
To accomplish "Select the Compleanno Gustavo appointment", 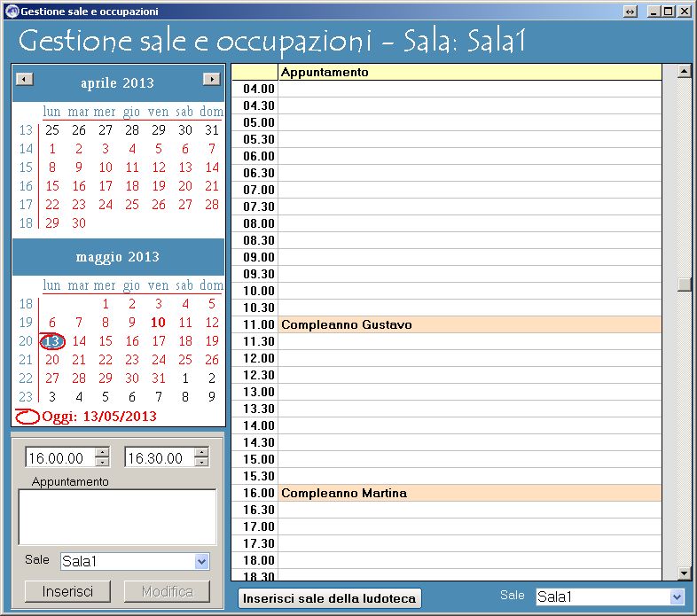I will pyautogui.click(x=470, y=324).
